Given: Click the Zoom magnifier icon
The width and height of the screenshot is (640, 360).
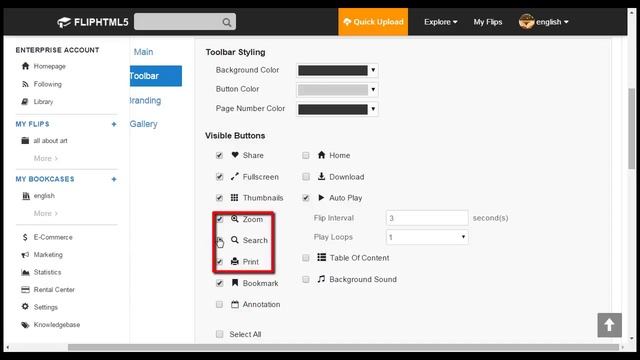Looking at the screenshot, I should coord(235,219).
